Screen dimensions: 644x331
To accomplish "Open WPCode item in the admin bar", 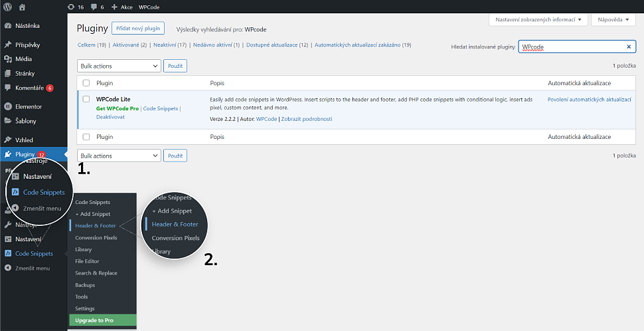I will click(x=149, y=7).
